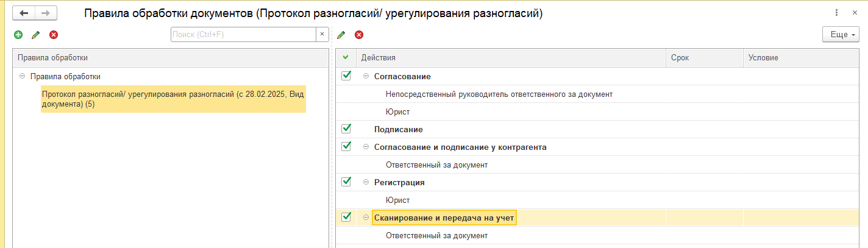Uncheck the Подписание action checkbox
Viewport: 868px width, 248px height.
click(346, 129)
